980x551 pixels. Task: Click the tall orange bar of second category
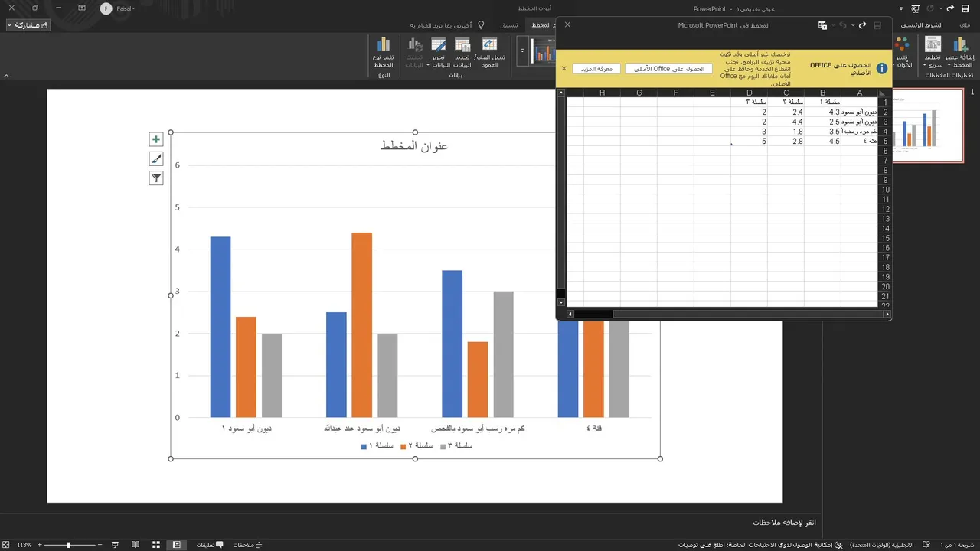click(361, 324)
